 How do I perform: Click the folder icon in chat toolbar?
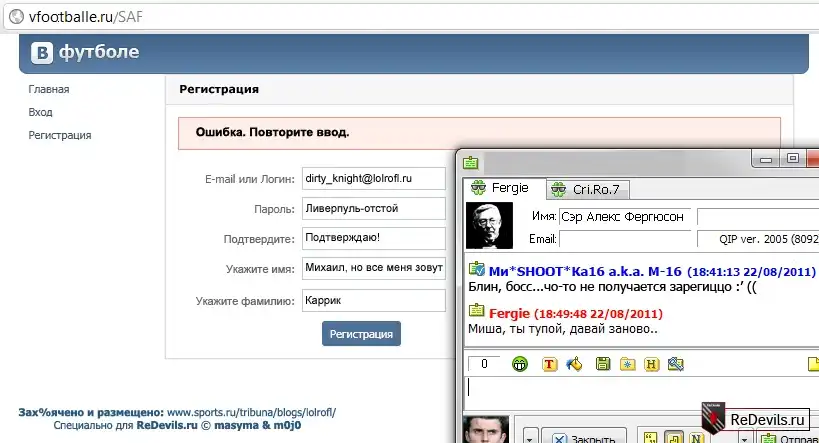click(626, 364)
